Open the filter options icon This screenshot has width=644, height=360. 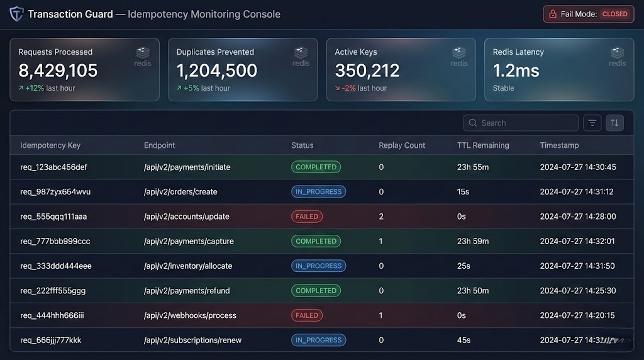592,123
